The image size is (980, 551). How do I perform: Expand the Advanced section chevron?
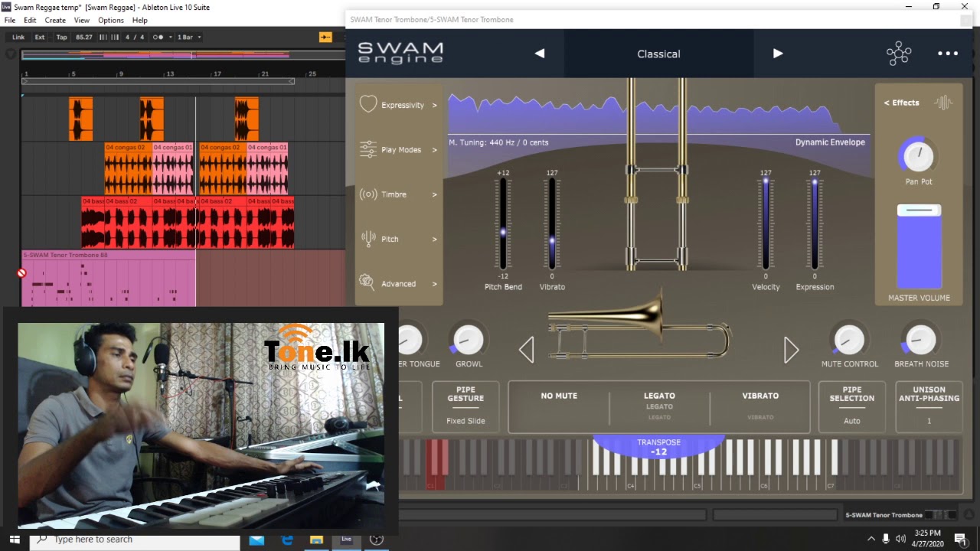point(434,284)
